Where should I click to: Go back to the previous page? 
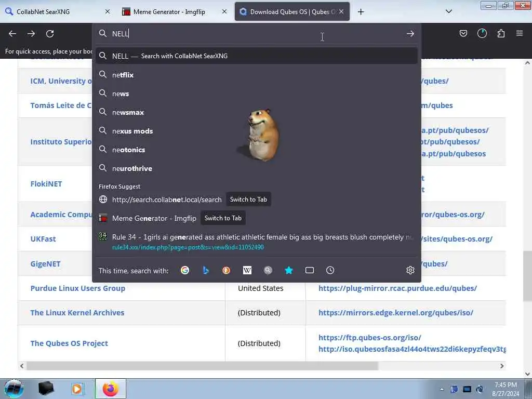(x=12, y=34)
